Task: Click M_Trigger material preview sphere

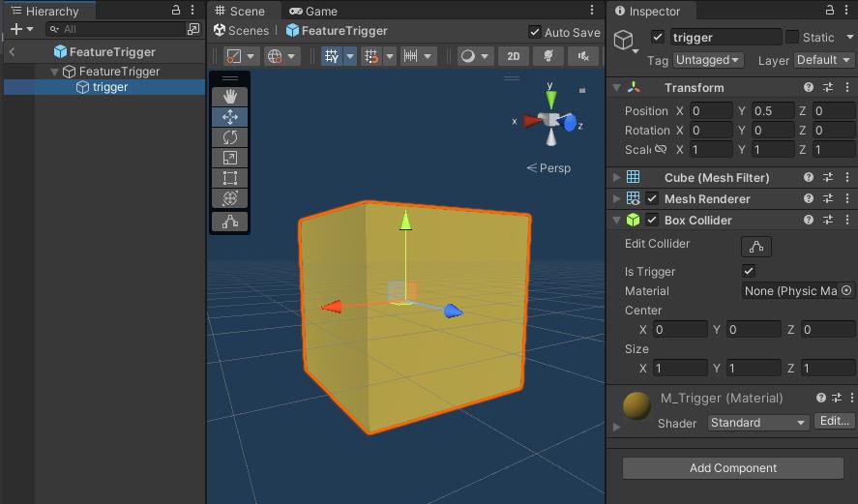Action: click(x=636, y=405)
